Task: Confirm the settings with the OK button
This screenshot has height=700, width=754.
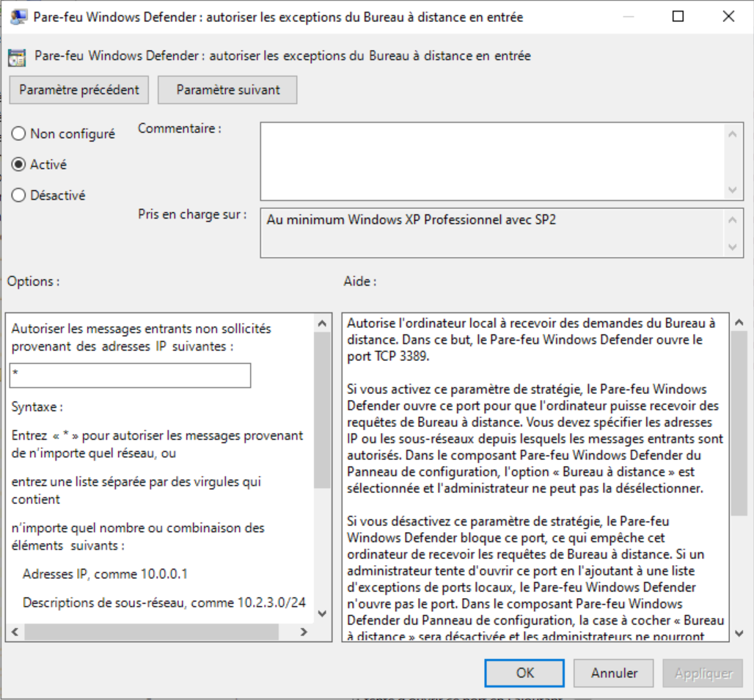Action: click(x=524, y=673)
